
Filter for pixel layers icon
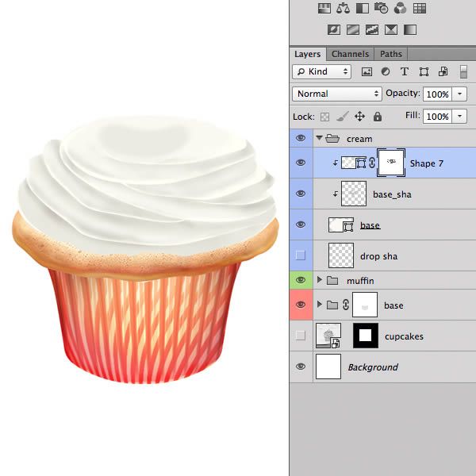(367, 71)
